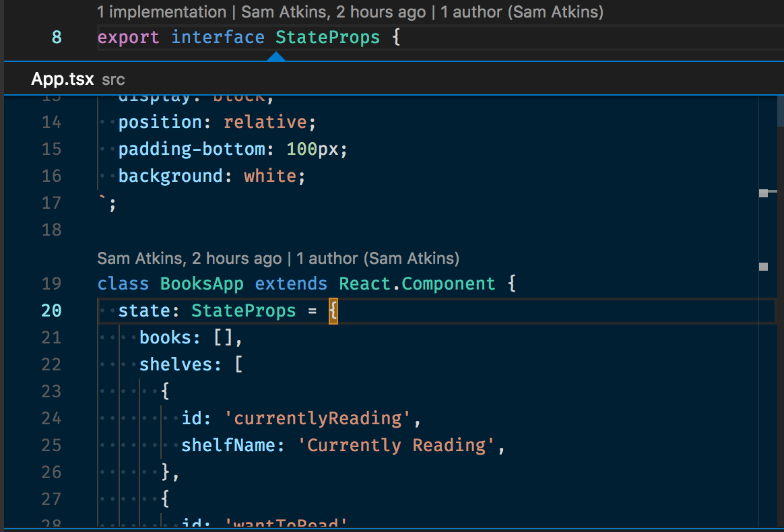Click the lower overview ruler marker on the right
This screenshot has width=784, height=532.
pos(764,265)
